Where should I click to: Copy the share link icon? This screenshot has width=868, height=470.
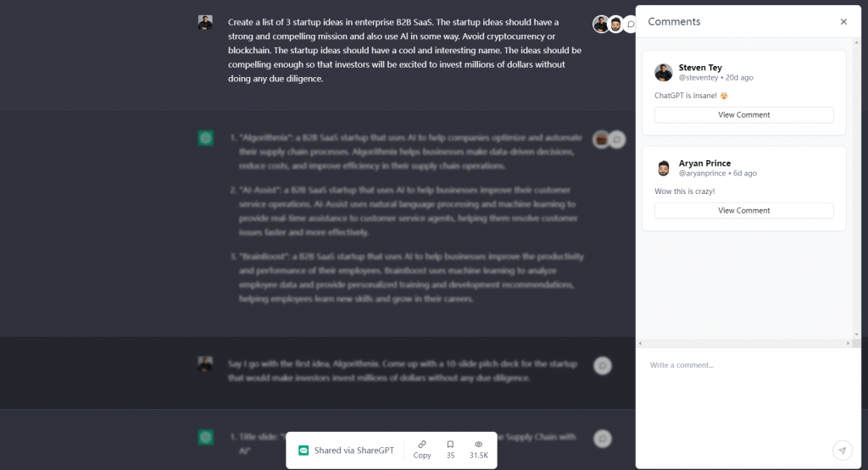[422, 445]
